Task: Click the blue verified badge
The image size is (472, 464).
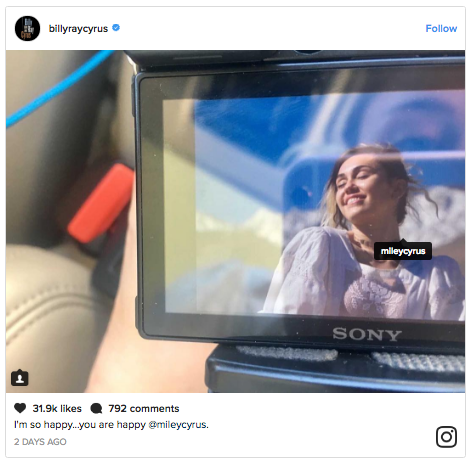Action: point(116,28)
